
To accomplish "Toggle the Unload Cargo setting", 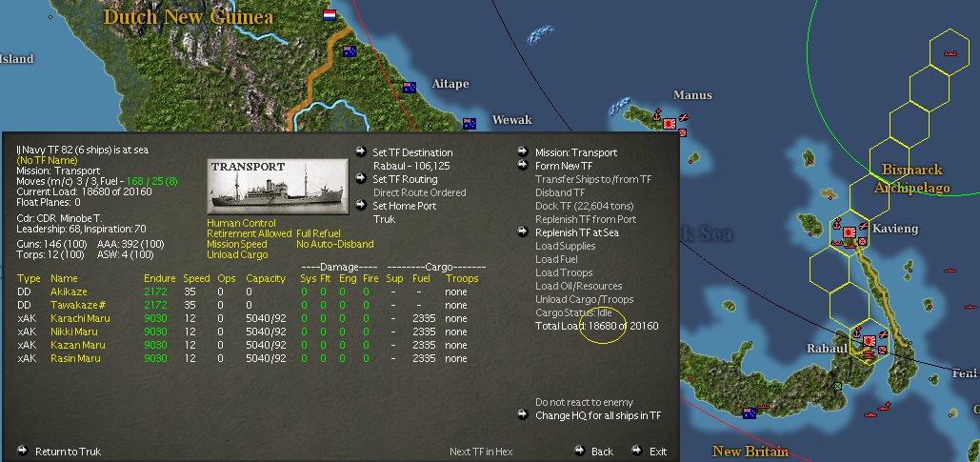I will point(237,254).
